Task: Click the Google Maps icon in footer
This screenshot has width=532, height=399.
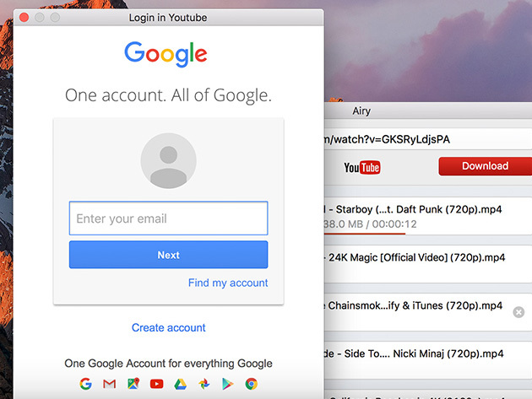Action: [x=133, y=384]
